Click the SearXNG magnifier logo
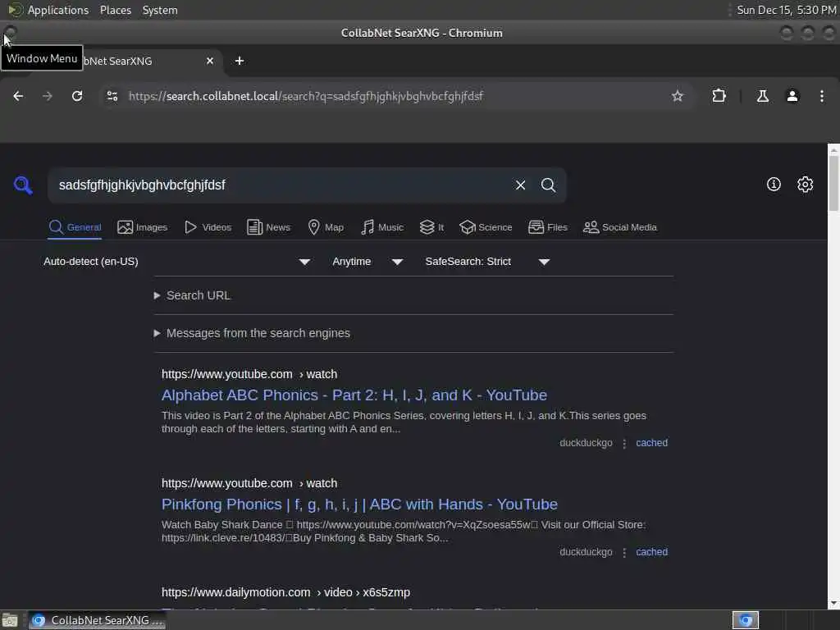Viewport: 840px width, 630px height. pos(23,185)
